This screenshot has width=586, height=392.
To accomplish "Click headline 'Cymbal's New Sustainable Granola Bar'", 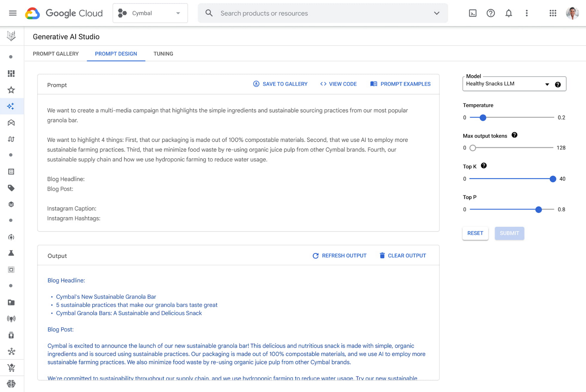I will pyautogui.click(x=106, y=297).
